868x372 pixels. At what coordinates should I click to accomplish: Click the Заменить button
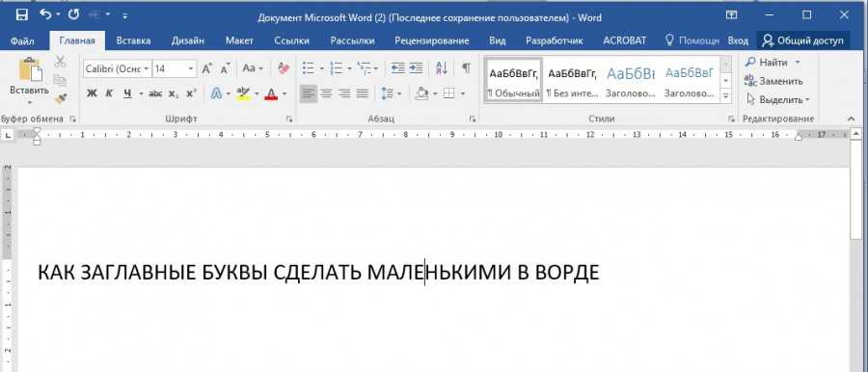click(x=773, y=81)
